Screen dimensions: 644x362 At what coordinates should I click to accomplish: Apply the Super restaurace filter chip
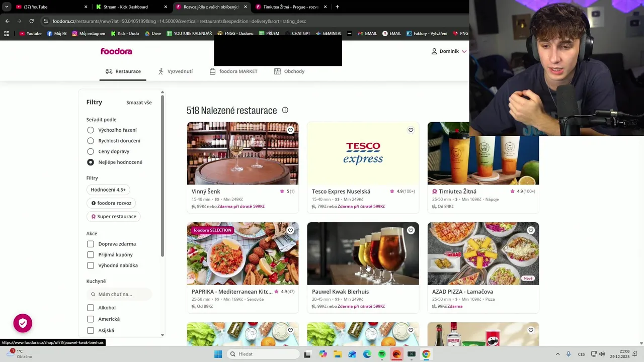[x=114, y=216]
